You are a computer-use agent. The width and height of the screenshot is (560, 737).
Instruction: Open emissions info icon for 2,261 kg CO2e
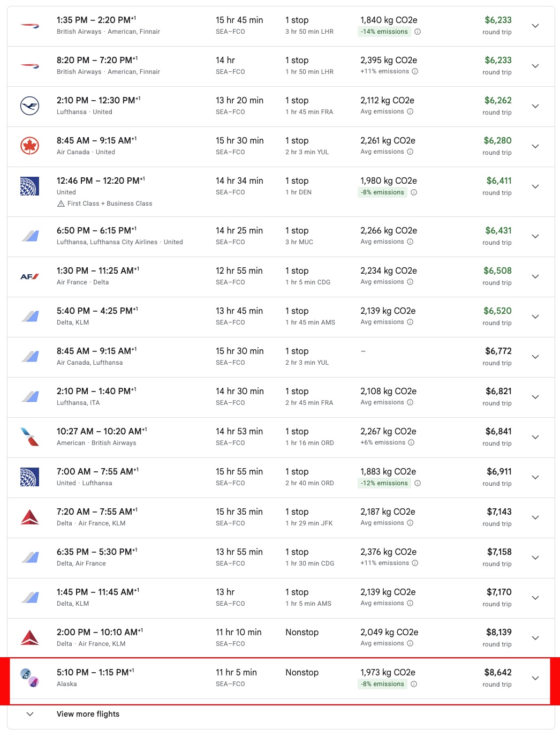pyautogui.click(x=410, y=152)
